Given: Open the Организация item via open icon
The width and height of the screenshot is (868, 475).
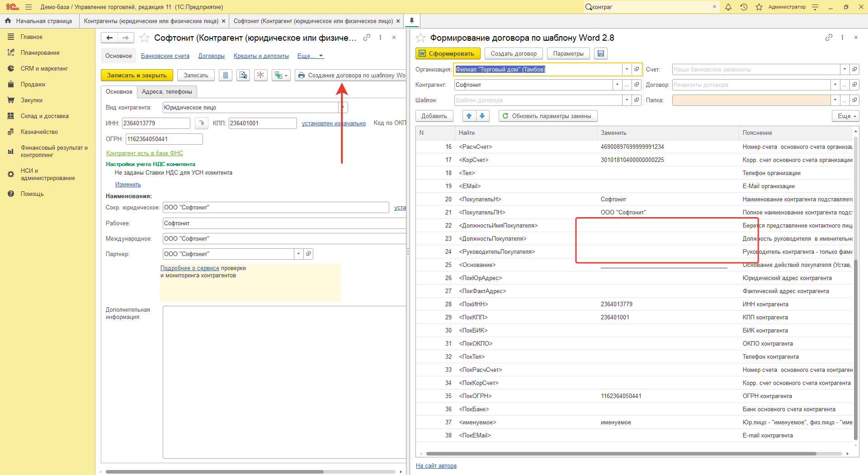Looking at the screenshot, I should [x=637, y=69].
